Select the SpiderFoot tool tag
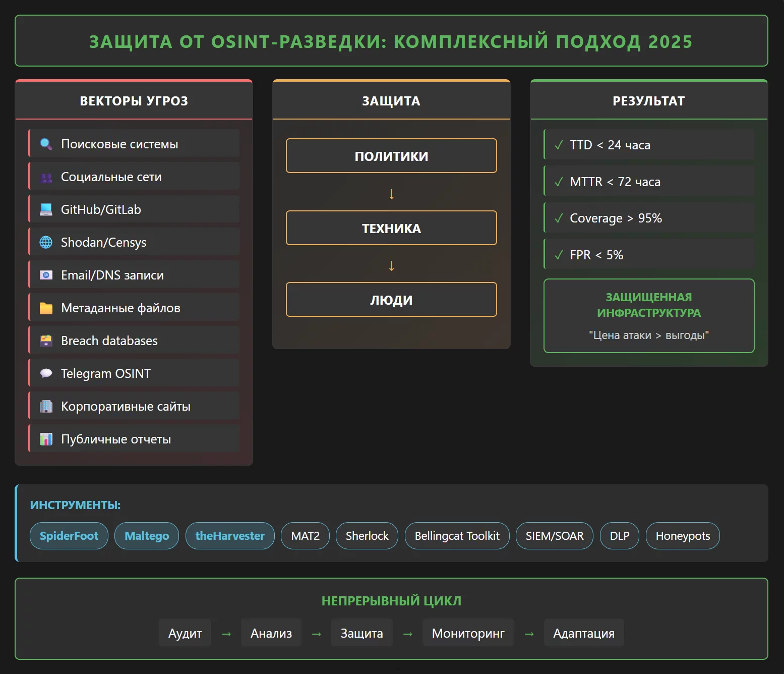The image size is (784, 674). point(69,536)
